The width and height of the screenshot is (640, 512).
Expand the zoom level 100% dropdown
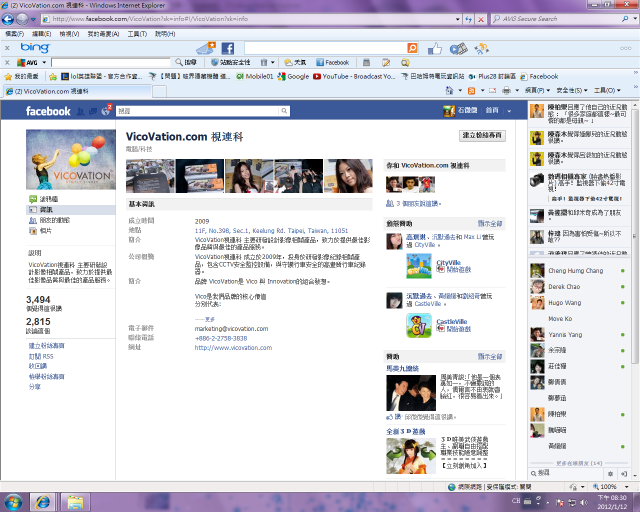[627, 487]
